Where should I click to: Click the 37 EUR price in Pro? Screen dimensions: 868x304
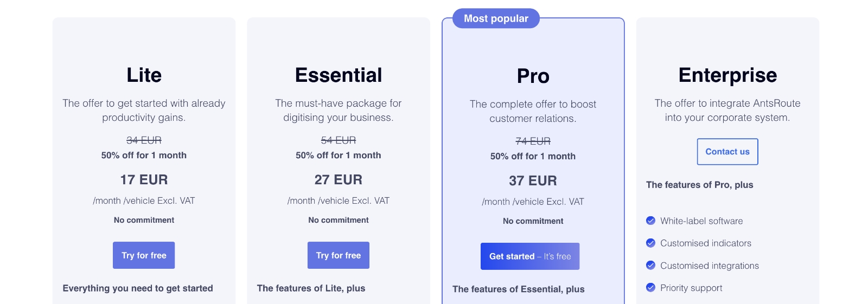tap(533, 180)
